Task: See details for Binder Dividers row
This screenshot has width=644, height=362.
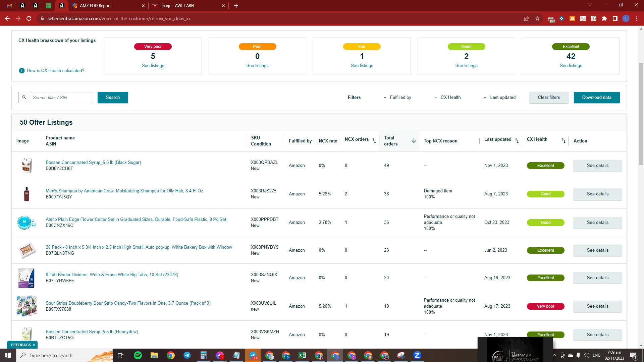Action: (597, 278)
